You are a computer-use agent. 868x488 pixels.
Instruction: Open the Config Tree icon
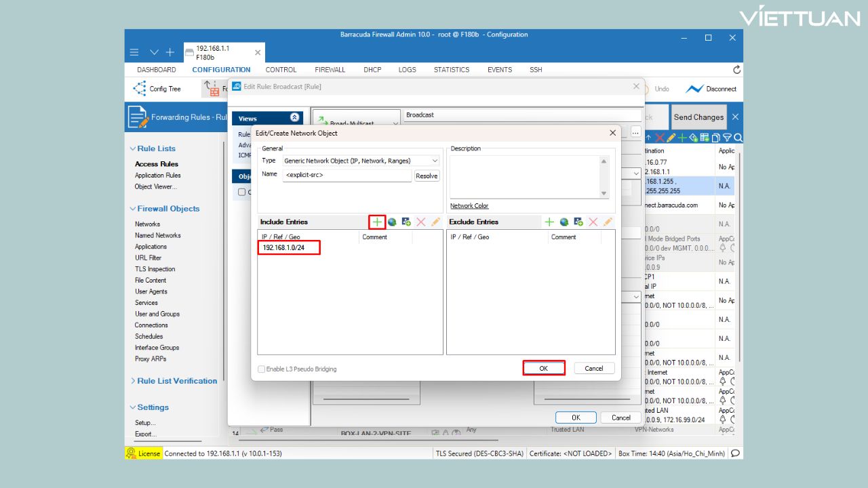point(140,89)
